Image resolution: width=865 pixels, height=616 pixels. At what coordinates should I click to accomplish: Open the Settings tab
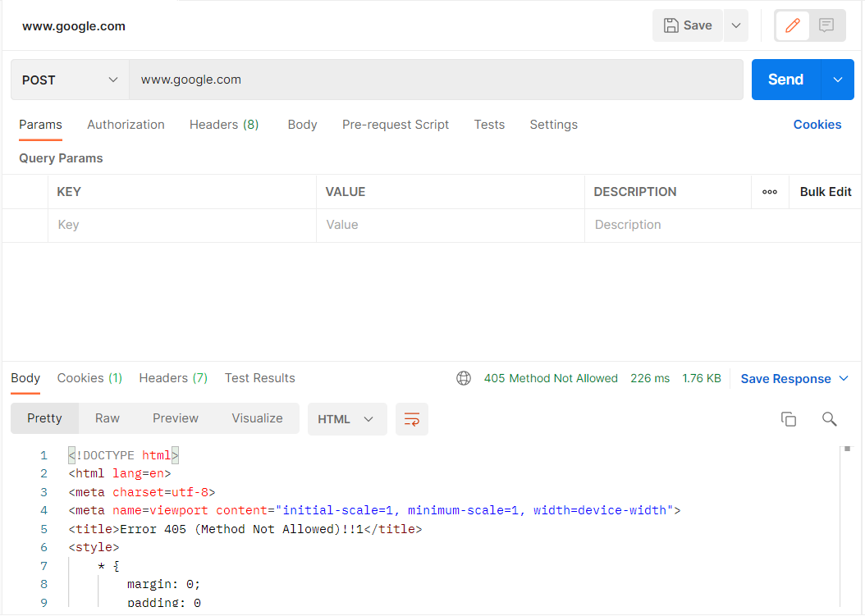[553, 125]
